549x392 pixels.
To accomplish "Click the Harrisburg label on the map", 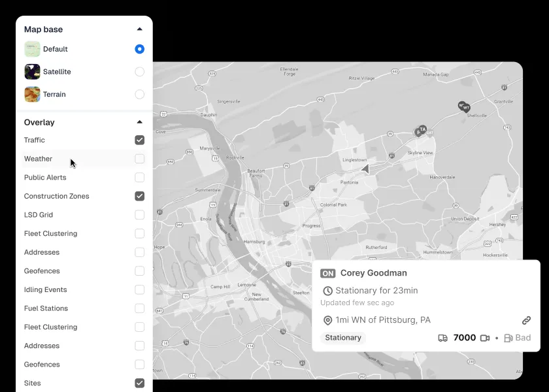I will (x=254, y=242).
